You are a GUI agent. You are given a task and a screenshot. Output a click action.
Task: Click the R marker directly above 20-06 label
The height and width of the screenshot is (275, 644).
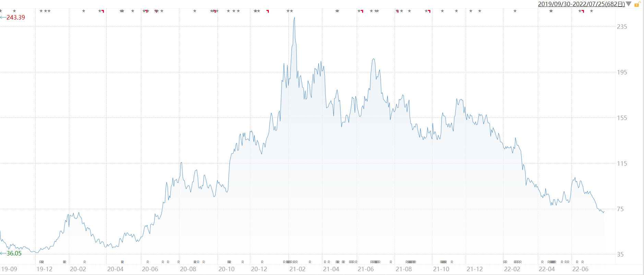coord(148,262)
